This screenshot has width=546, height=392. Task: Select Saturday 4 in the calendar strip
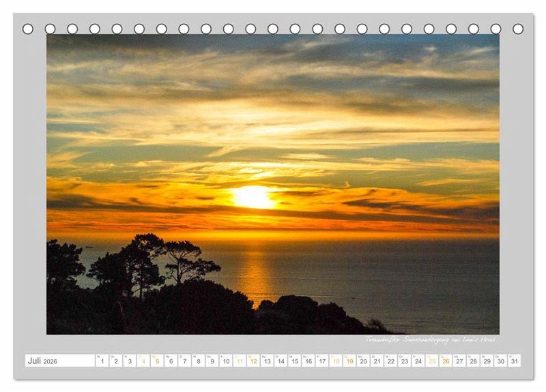(143, 361)
